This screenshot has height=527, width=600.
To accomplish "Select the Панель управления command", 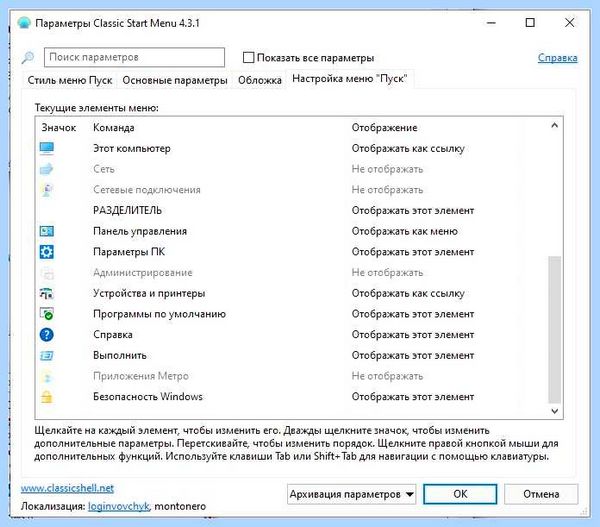I will point(140,231).
